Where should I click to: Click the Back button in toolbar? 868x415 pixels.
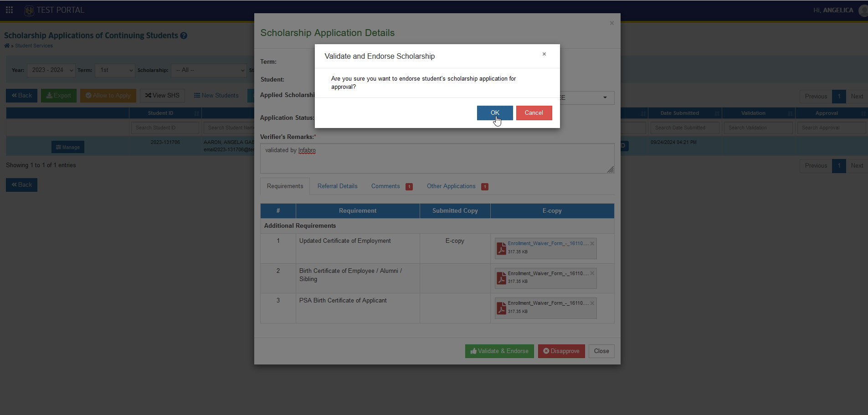22,96
